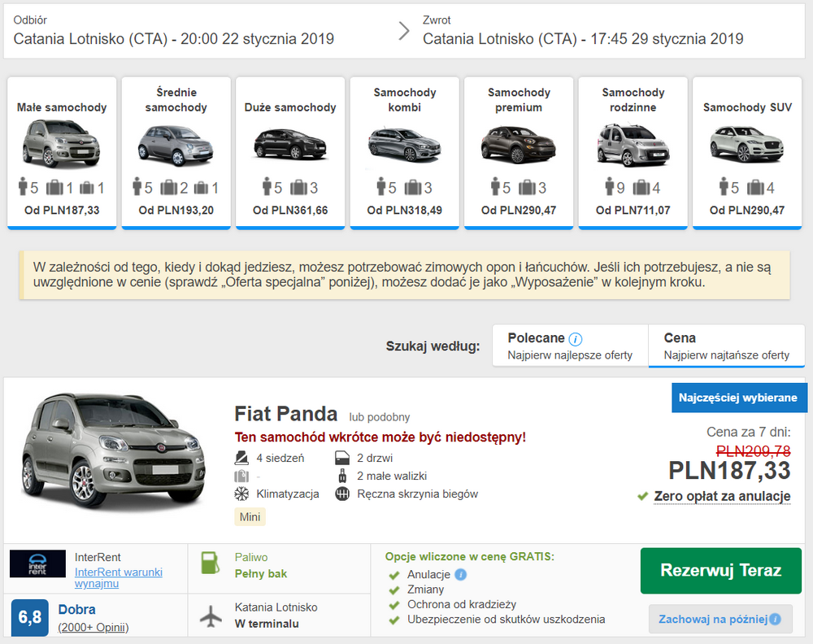Image resolution: width=813 pixels, height=644 pixels.
Task: Click the Odbiór pickup details field
Action: [x=174, y=31]
